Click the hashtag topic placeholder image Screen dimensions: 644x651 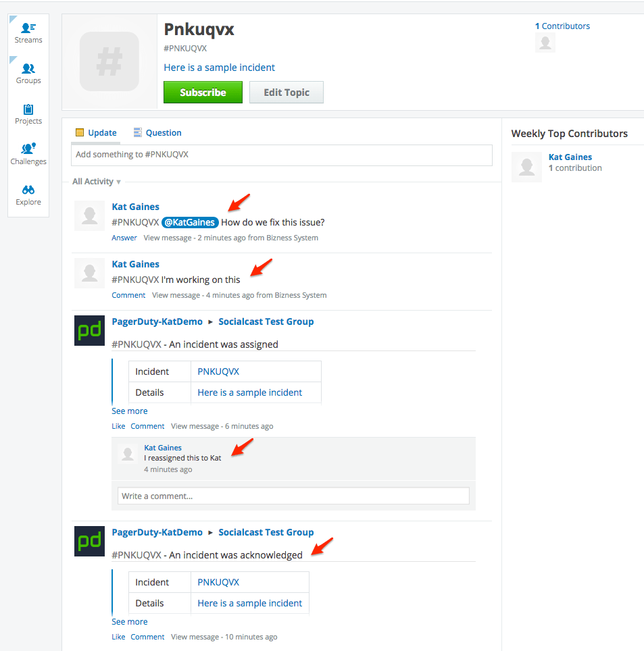(x=109, y=61)
